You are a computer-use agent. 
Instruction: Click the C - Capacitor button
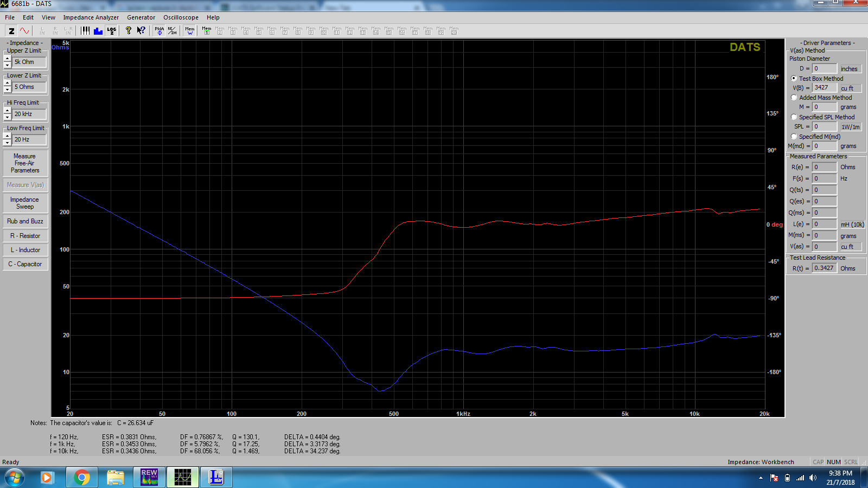(x=25, y=264)
